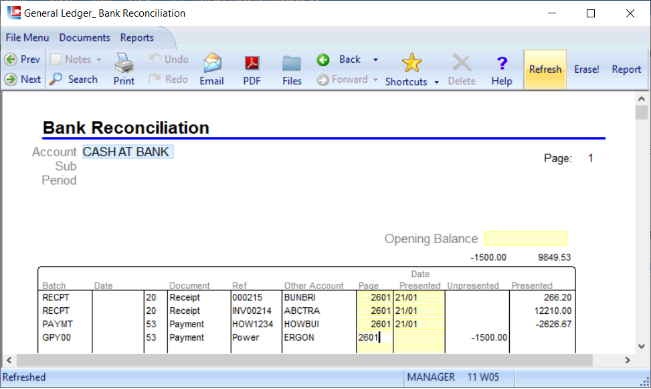Select Ref cell 000215
This screenshot has height=389, width=651.
pyautogui.click(x=247, y=297)
